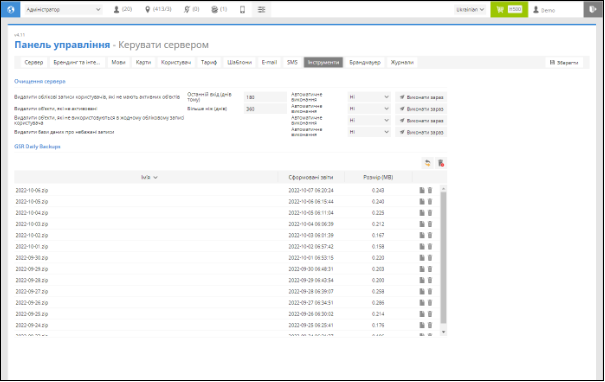Screen dimensions: 605x382
Task: Click the file icon for 2022-09-27.zip
Action: pos(422,291)
